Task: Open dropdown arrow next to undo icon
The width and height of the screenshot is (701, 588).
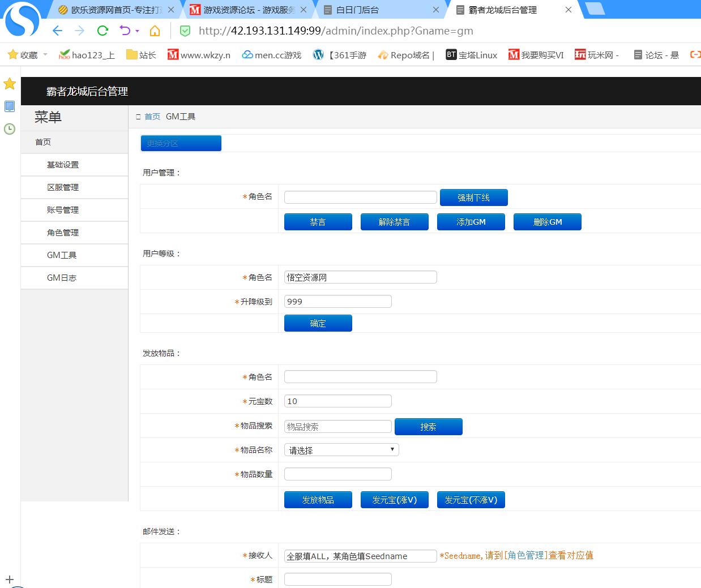Action: 138,31
